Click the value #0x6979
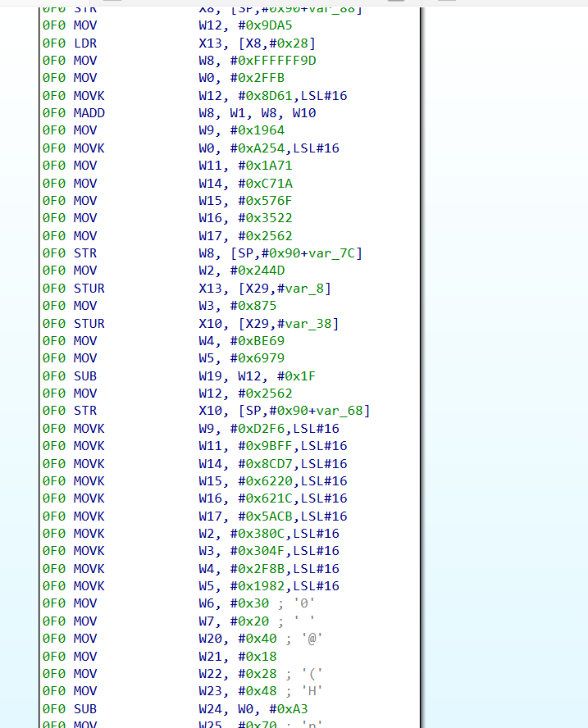Image resolution: width=588 pixels, height=728 pixels. coord(258,358)
